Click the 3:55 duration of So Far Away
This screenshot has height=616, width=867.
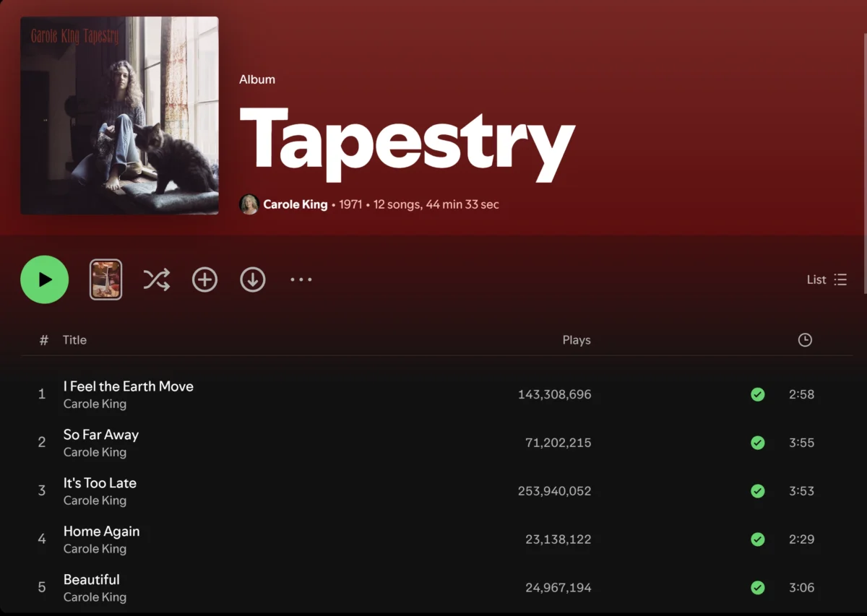click(801, 443)
